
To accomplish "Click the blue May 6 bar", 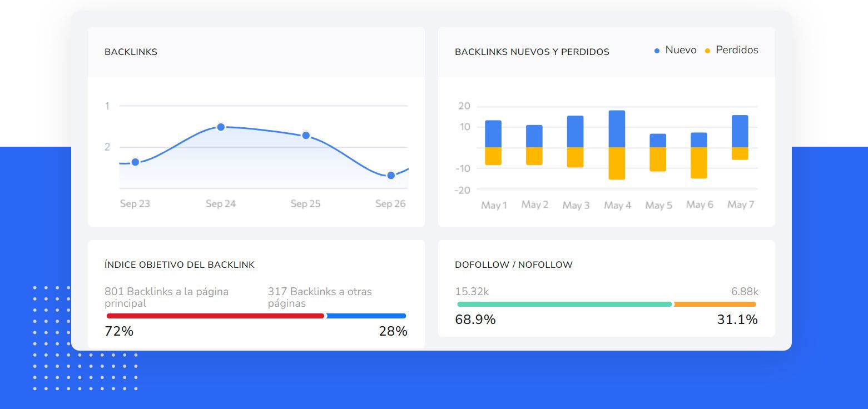I will tap(699, 140).
